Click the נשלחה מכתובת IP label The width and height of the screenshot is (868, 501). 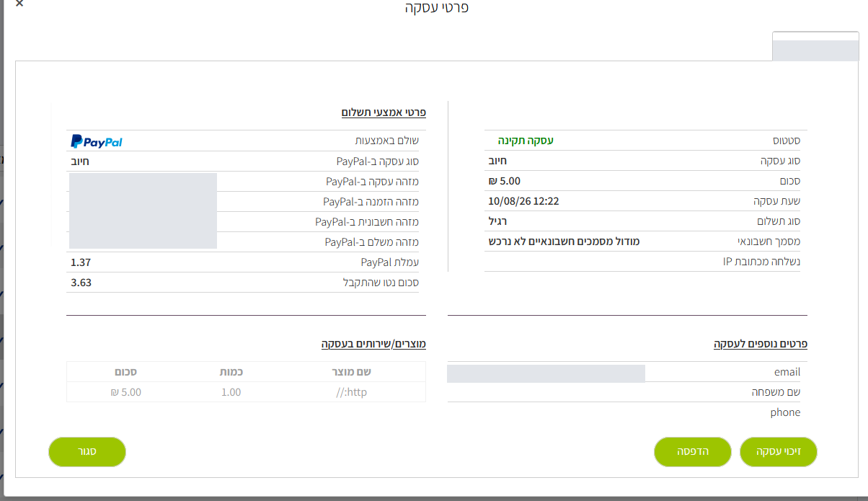click(761, 262)
